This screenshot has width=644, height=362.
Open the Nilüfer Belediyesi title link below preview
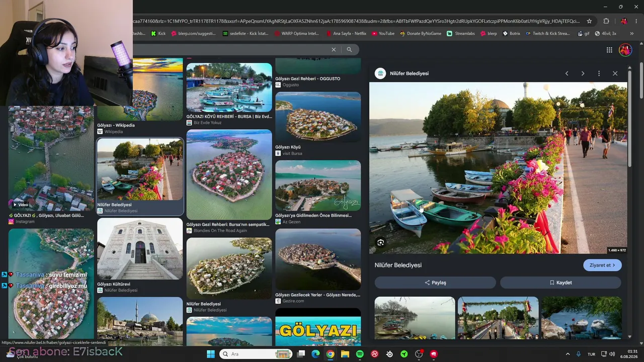[398, 265]
